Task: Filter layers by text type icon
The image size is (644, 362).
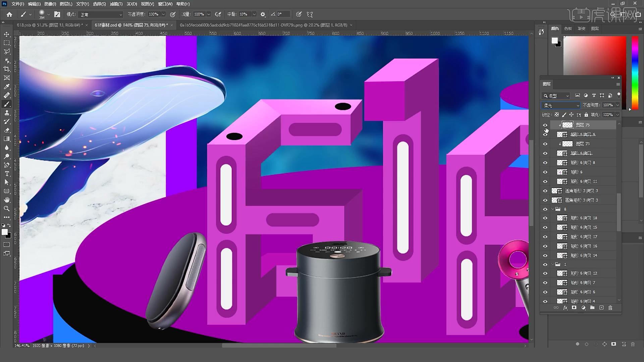Action: [x=594, y=96]
